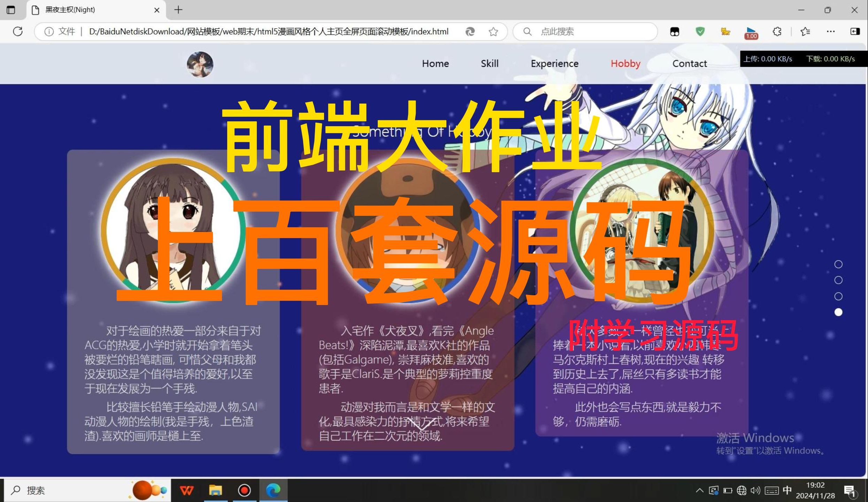Click the battery tray icon
Screen dimensions: 868x502
pyautogui.click(x=728, y=490)
